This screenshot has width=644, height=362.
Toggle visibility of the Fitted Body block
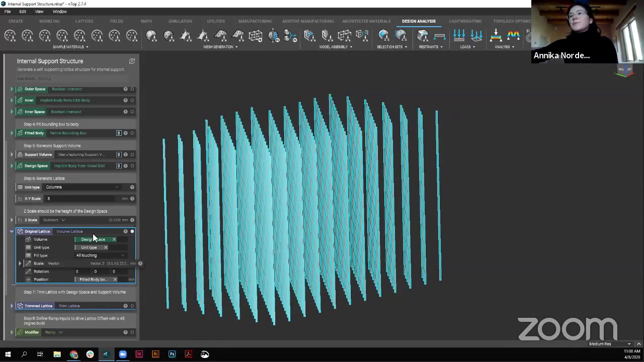[132, 133]
